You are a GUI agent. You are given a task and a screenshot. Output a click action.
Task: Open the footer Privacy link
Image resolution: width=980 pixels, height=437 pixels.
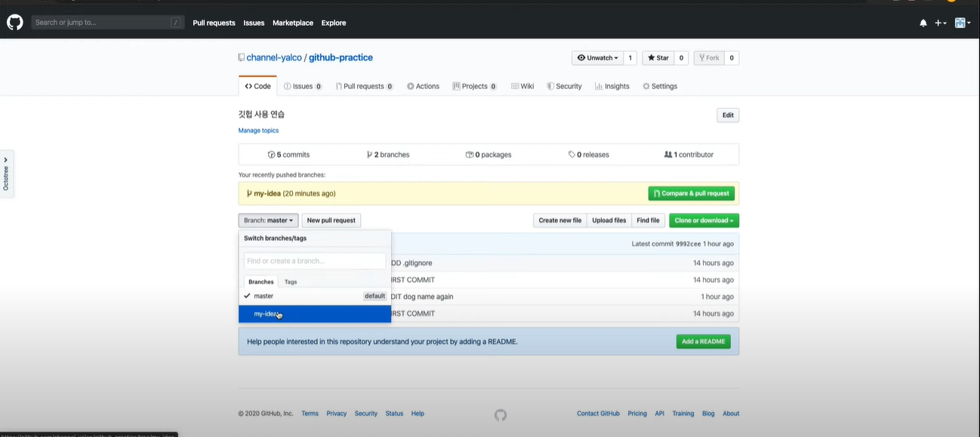tap(337, 414)
